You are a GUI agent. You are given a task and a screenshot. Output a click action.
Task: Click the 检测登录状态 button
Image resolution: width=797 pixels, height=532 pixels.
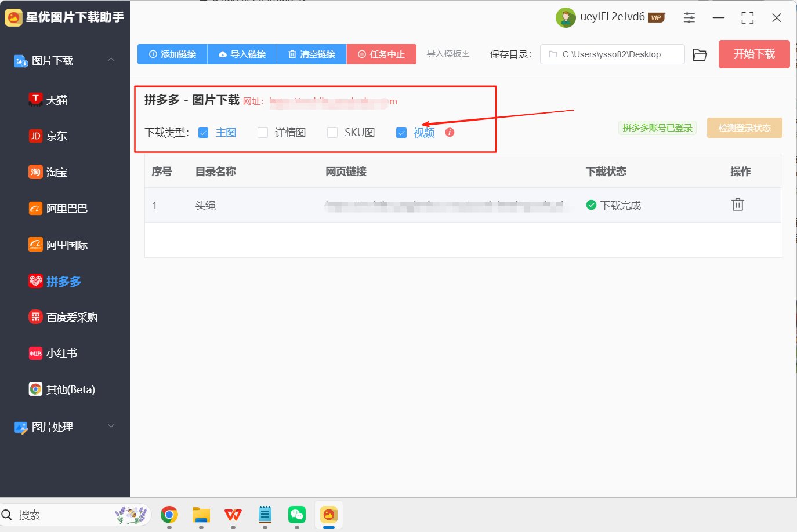744,127
